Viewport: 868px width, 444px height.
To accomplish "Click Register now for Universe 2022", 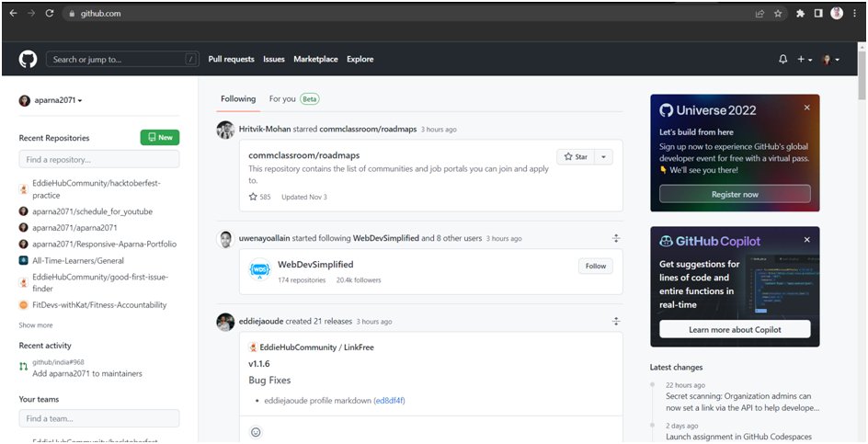I will pos(735,194).
